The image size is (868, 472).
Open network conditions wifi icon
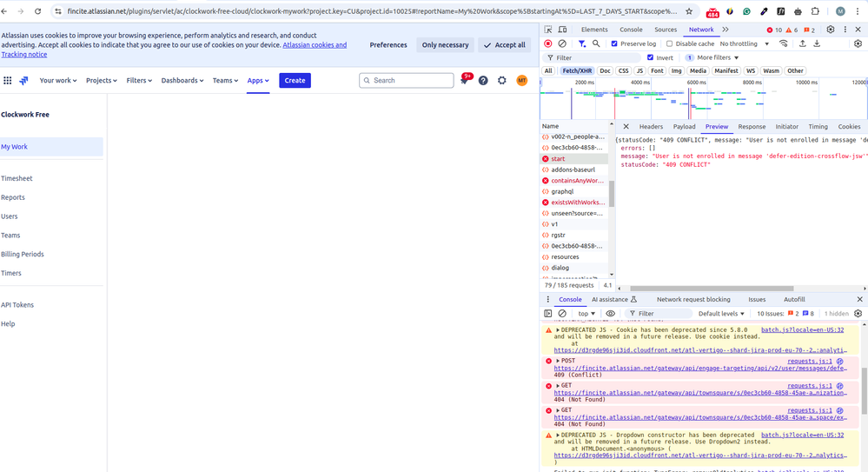pos(784,43)
